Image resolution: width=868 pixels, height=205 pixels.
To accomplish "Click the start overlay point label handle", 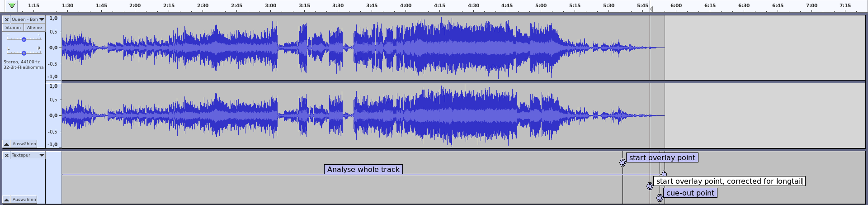I will point(623,162).
